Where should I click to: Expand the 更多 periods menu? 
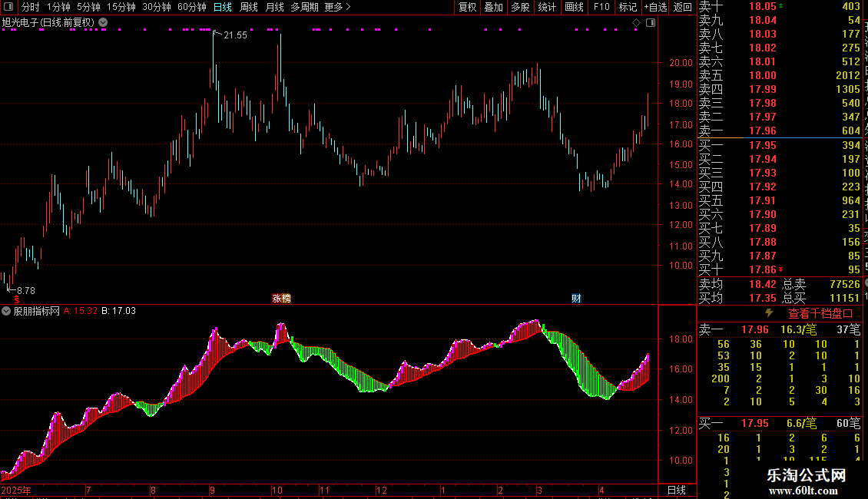337,7
